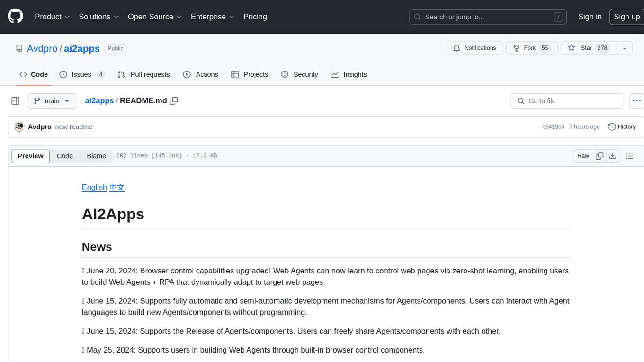644x362 pixels.
Task: Switch to the Code tab
Action: [34, 74]
